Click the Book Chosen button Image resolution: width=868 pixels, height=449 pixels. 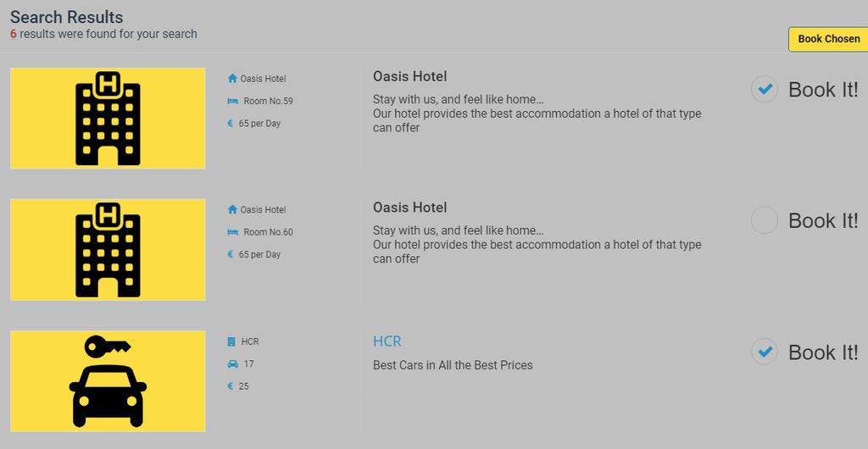(829, 39)
